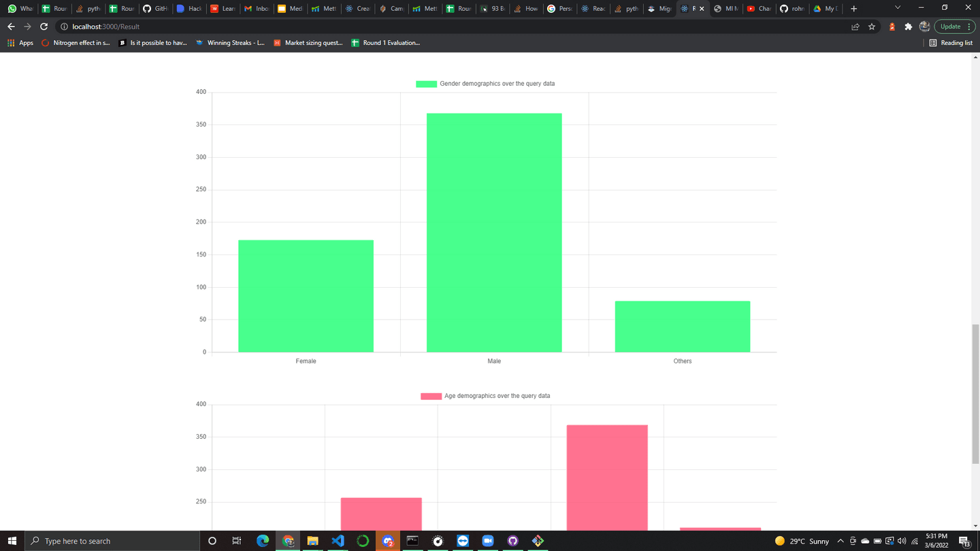Switch to the Cam tab
Image resolution: width=980 pixels, height=551 pixels.
point(391,8)
